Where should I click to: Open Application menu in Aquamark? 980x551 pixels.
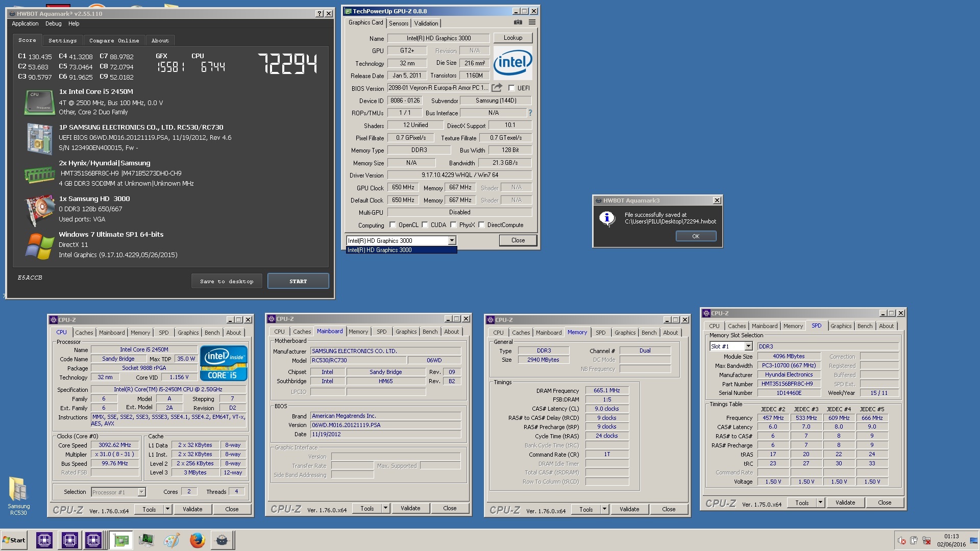click(25, 23)
